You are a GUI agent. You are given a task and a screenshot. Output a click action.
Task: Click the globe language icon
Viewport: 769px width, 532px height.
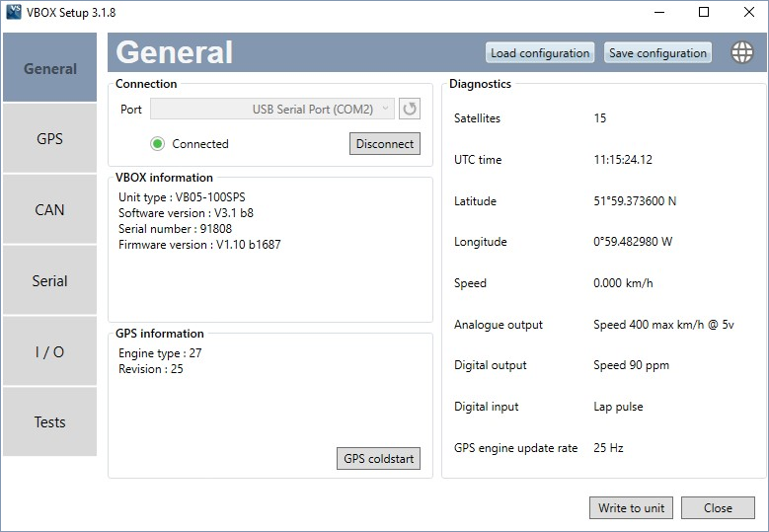(x=742, y=52)
